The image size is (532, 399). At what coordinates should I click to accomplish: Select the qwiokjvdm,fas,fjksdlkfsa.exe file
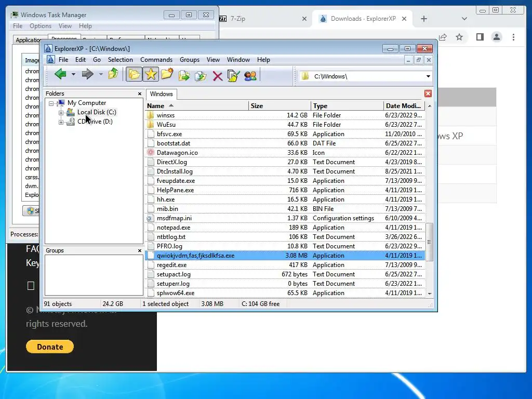(x=285, y=256)
